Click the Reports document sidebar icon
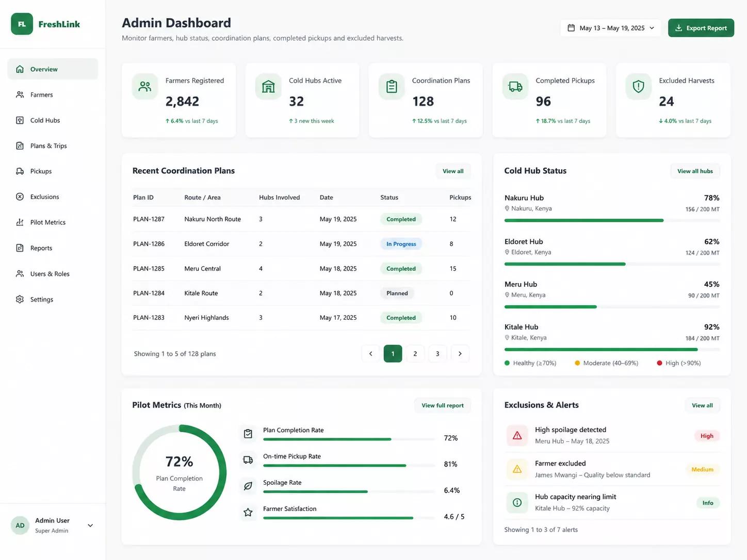The width and height of the screenshot is (747, 560). point(20,248)
